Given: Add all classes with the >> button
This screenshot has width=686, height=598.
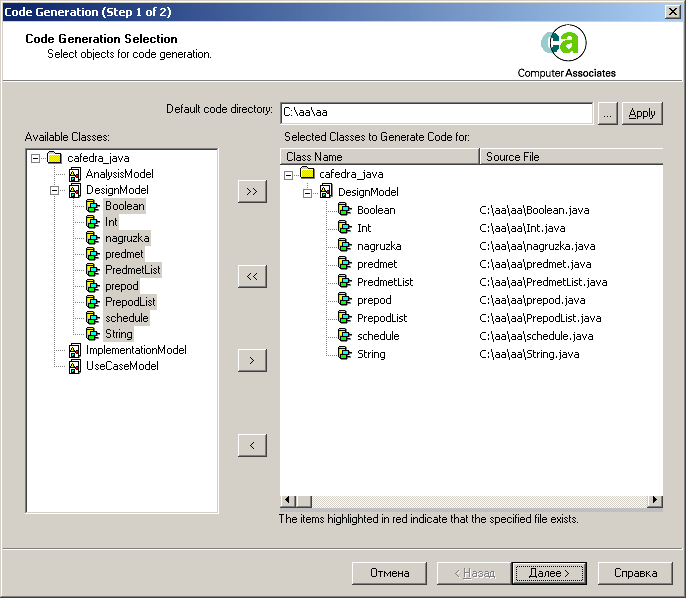Looking at the screenshot, I should pyautogui.click(x=252, y=191).
